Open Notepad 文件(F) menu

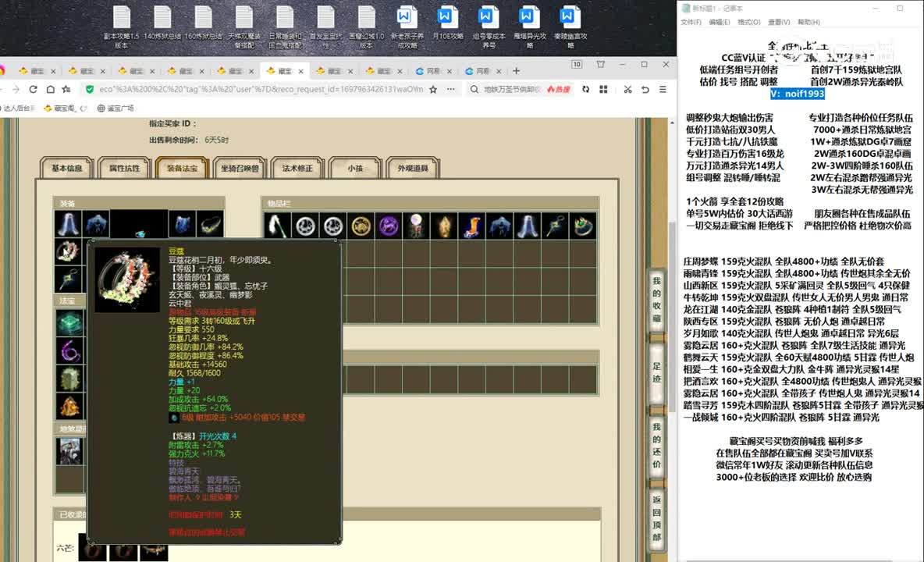(691, 22)
